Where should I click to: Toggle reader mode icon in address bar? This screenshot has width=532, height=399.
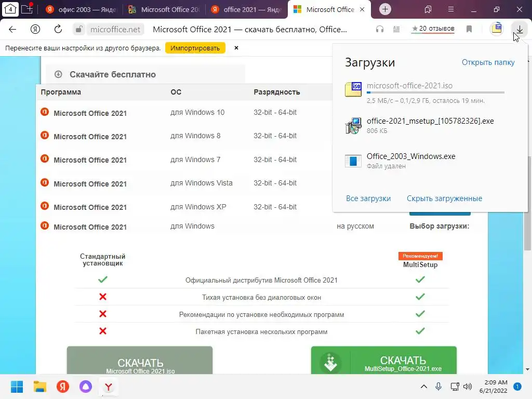[x=396, y=29]
